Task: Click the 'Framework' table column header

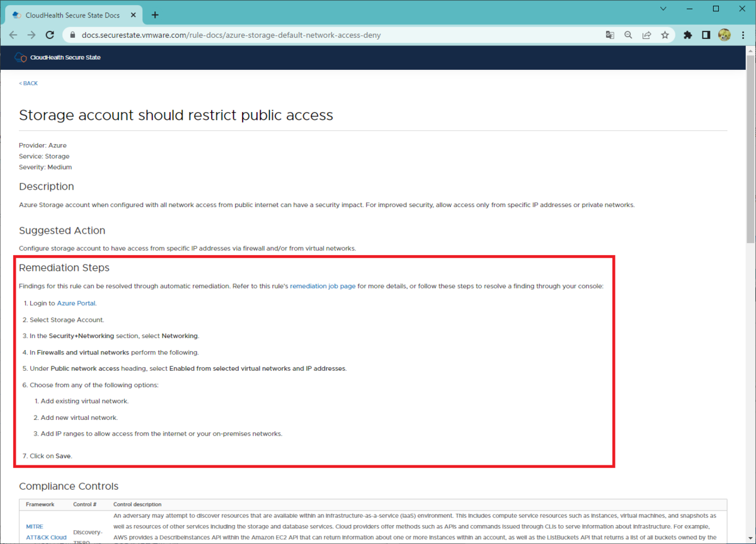Action: [x=40, y=504]
